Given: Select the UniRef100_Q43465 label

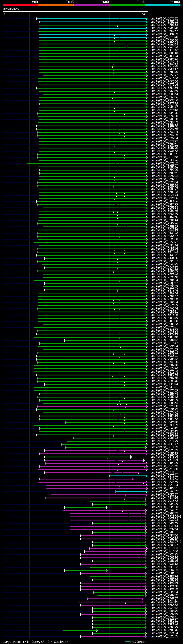Looking at the screenshot, I should (164, 34).
